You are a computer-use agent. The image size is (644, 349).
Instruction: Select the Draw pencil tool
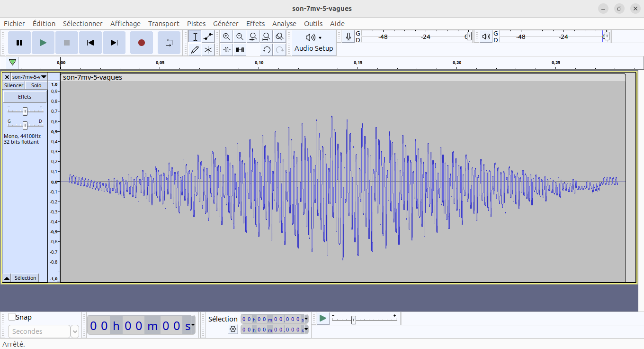point(195,49)
